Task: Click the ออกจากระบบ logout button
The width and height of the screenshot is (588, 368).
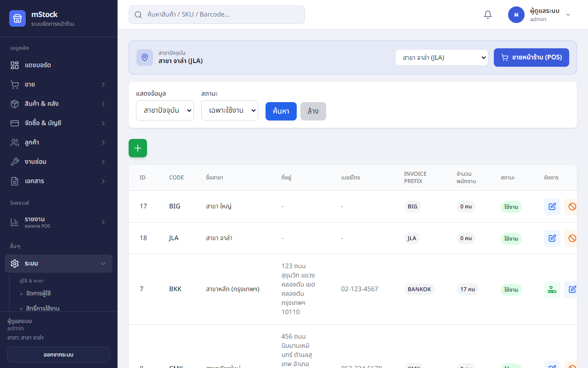Action: [58, 355]
